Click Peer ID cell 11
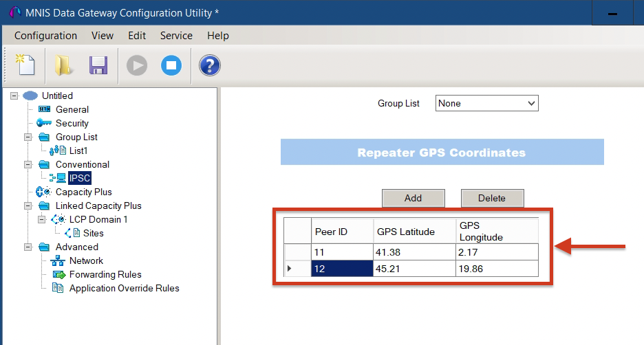This screenshot has width=644, height=345. [342, 252]
